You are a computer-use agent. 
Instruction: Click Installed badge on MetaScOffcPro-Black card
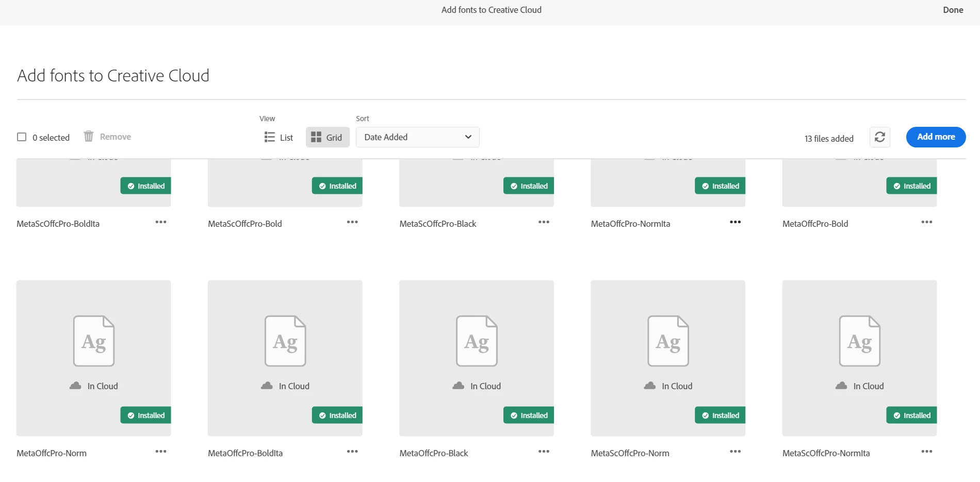click(x=529, y=186)
